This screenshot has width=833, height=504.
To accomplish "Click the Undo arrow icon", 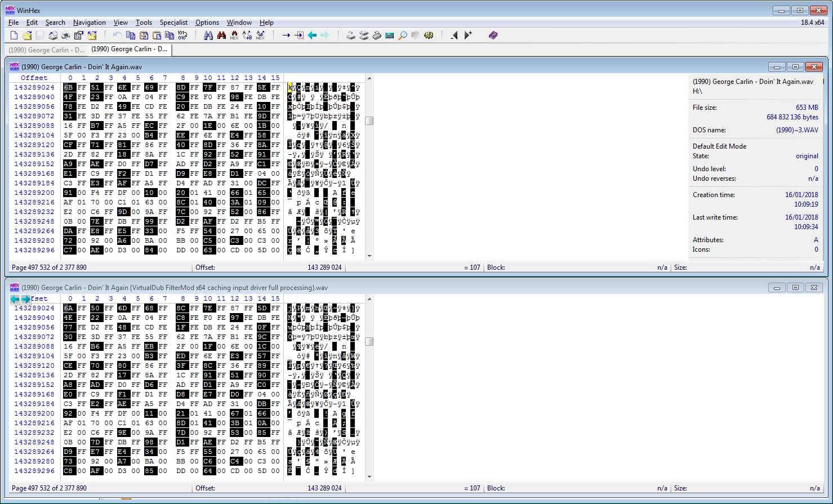I will click(x=117, y=35).
